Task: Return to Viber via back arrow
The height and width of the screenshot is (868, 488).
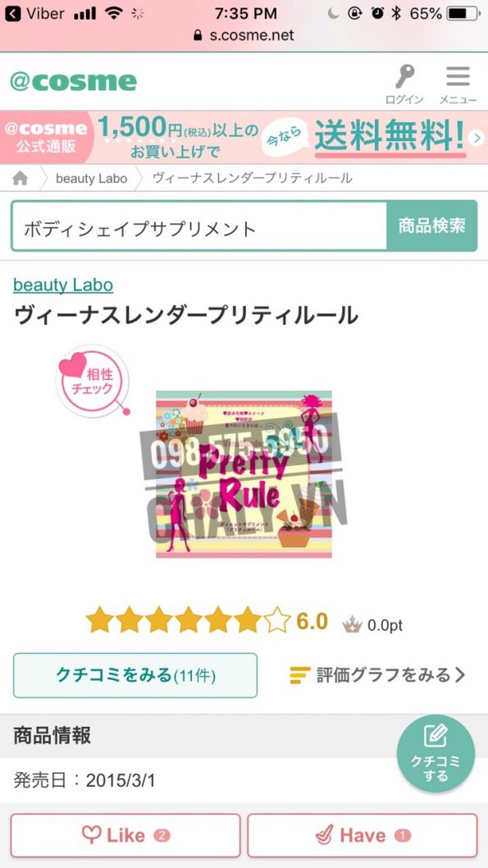Action: [12, 13]
